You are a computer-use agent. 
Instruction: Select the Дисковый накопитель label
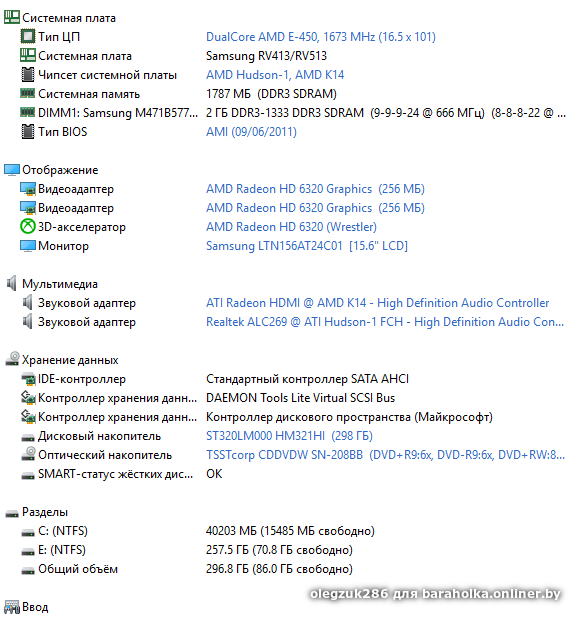click(x=100, y=436)
